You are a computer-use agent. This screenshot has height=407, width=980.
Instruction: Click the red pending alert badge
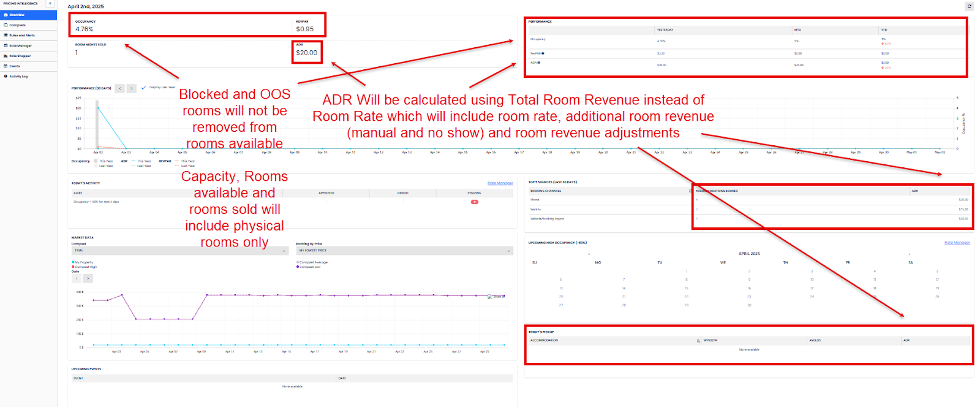(x=474, y=202)
